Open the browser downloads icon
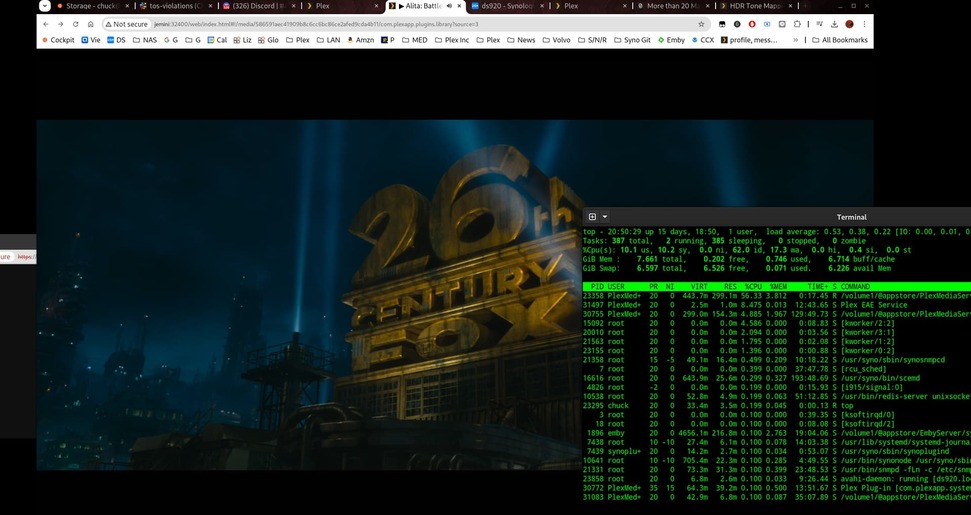This screenshot has width=971, height=515. (834, 24)
